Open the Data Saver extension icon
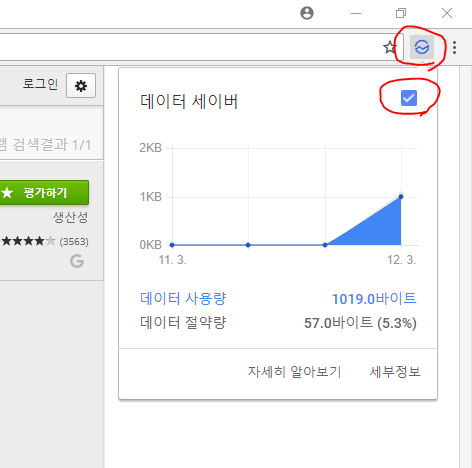The height and width of the screenshot is (468, 472). [x=422, y=47]
